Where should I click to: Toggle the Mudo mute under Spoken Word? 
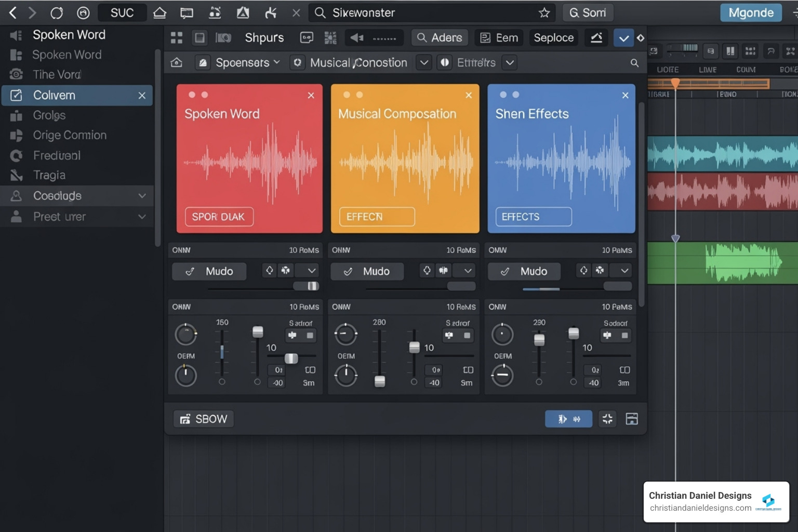tap(209, 271)
